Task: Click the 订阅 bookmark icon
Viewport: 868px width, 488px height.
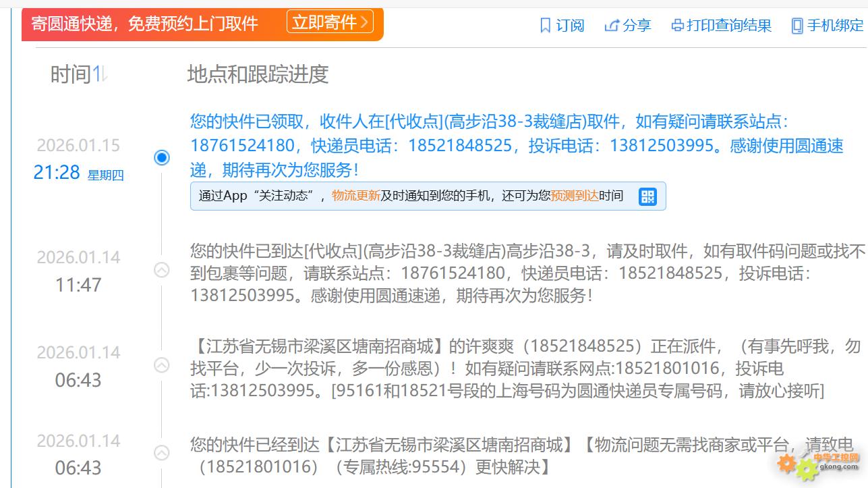Action: [x=546, y=26]
